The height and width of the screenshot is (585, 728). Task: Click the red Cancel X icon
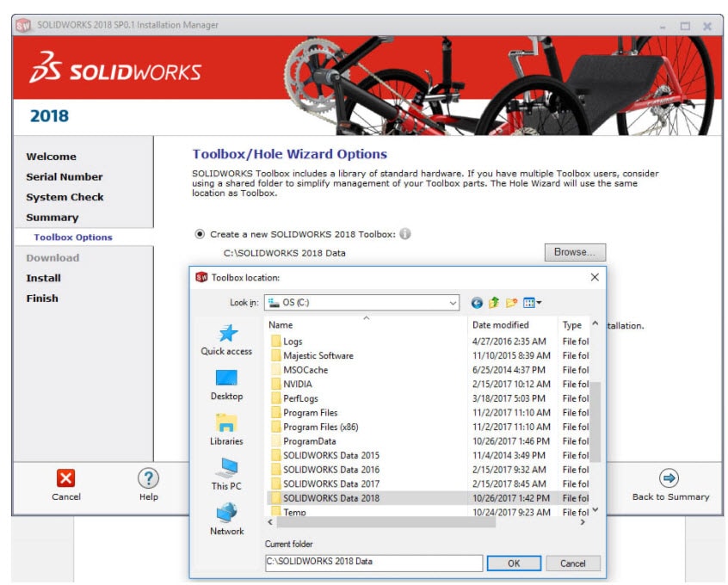[x=65, y=478]
